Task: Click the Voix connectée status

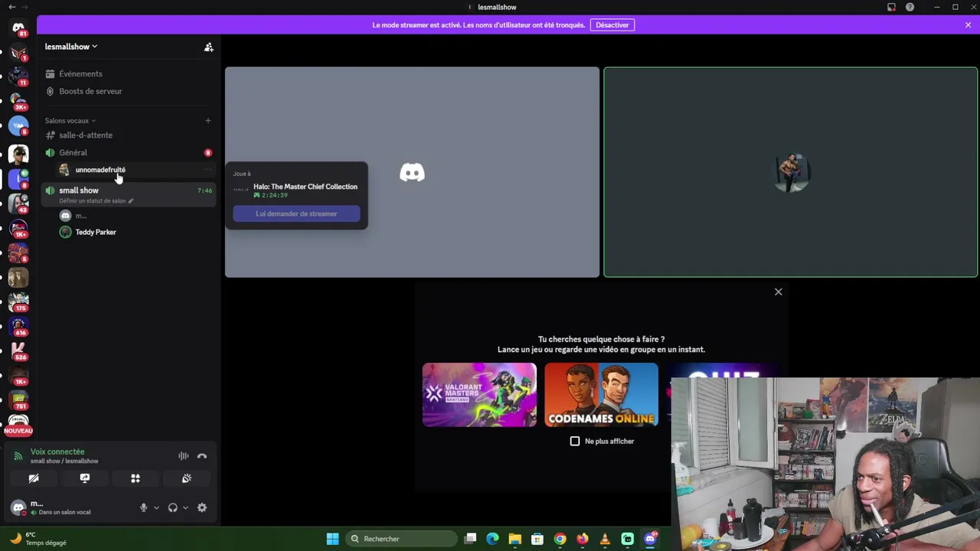Action: tap(57, 452)
